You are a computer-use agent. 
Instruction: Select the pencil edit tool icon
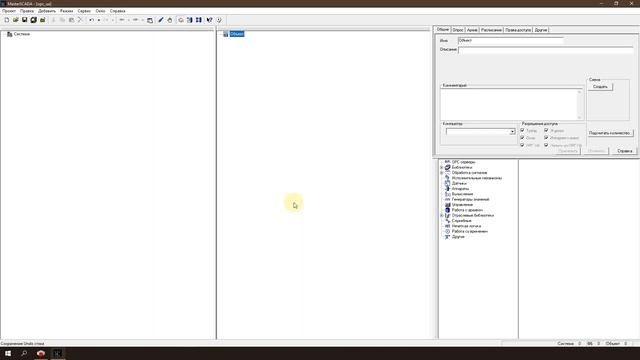tap(161, 20)
